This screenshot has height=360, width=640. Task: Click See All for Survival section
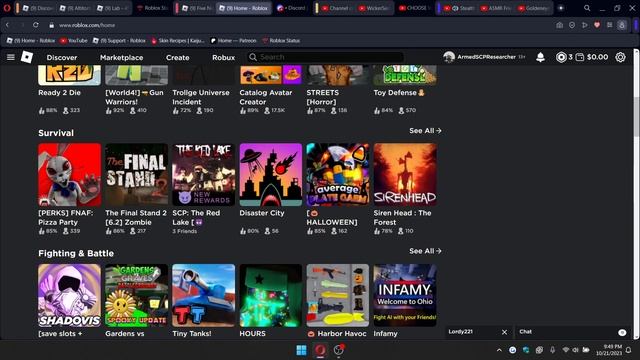pos(425,131)
